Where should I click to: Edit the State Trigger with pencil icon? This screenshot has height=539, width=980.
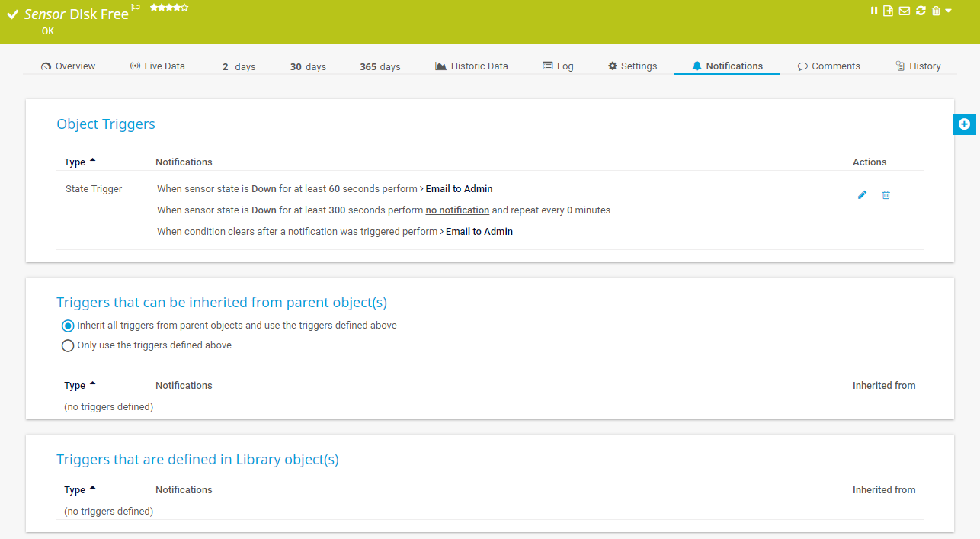(x=862, y=195)
